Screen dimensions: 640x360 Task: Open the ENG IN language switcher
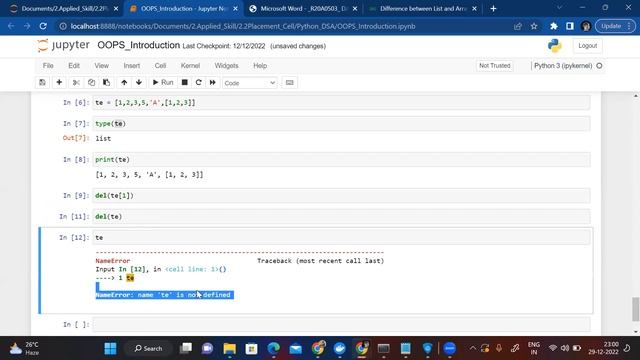(x=534, y=348)
